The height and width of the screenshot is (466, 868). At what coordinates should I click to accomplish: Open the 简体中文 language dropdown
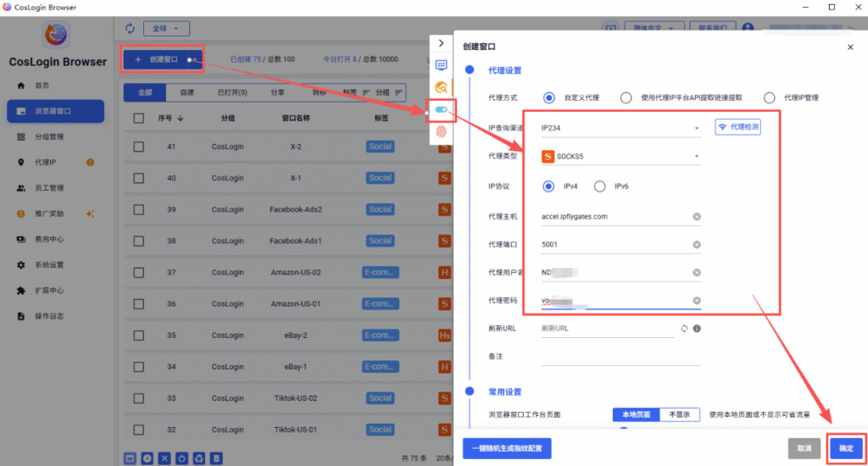point(654,28)
